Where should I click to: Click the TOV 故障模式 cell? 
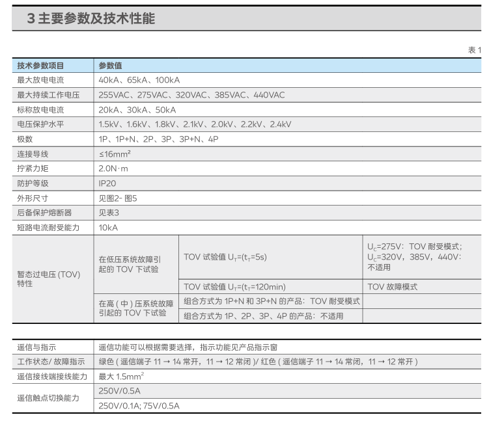pos(392,287)
